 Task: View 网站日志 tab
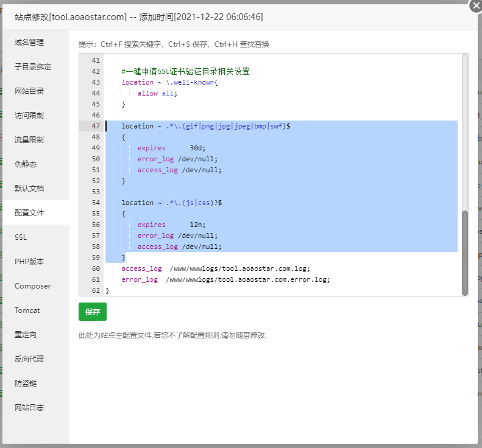tap(29, 408)
